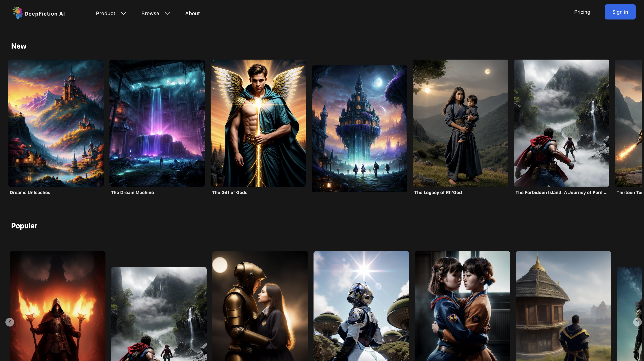Image resolution: width=644 pixels, height=361 pixels.
Task: Expand the Product dropdown chevron
Action: pyautogui.click(x=123, y=14)
